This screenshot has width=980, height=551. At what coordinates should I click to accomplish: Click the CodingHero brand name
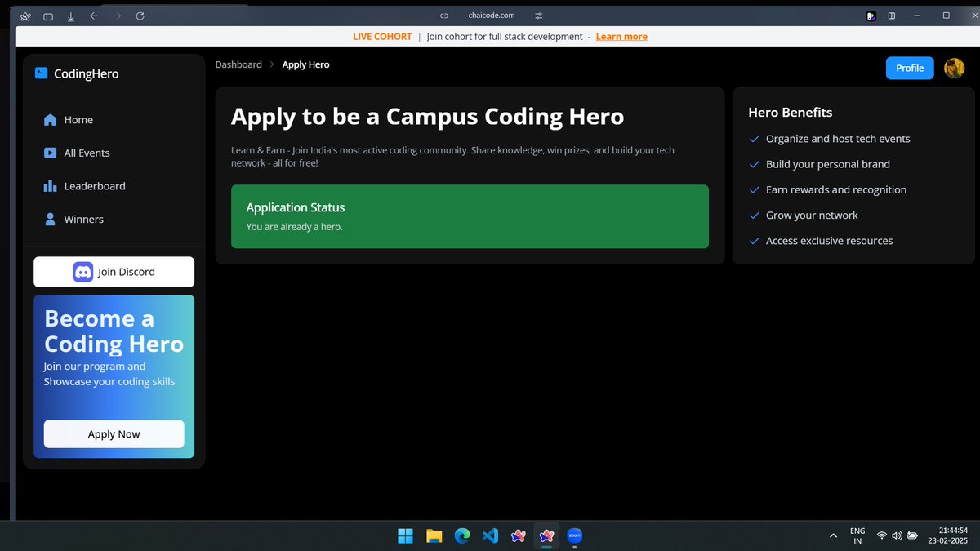click(86, 73)
